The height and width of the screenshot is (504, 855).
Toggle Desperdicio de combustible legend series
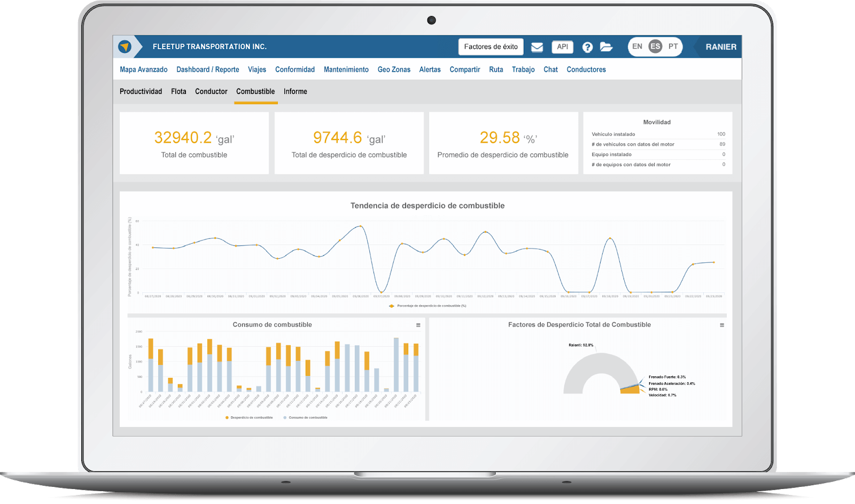click(249, 417)
